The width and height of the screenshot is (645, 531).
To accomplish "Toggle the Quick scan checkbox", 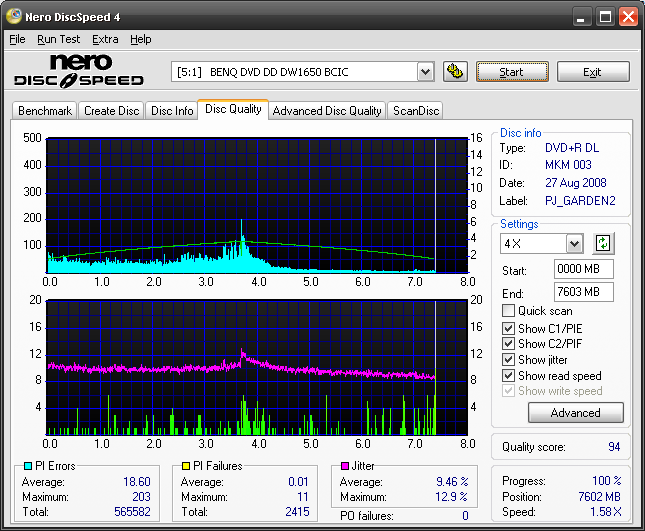I will (508, 311).
